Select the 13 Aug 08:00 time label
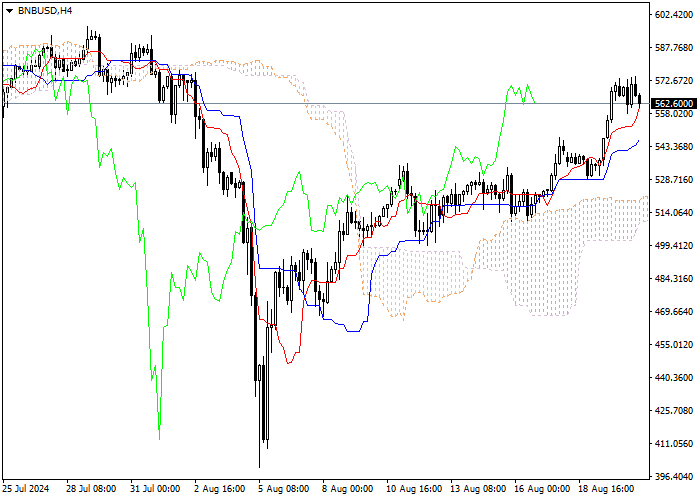The height and width of the screenshot is (500, 700). tap(478, 489)
